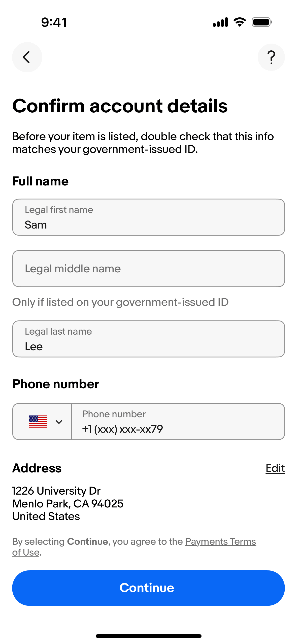297x644 pixels.
Task: Tap the battery indicator icon
Action: [262, 22]
